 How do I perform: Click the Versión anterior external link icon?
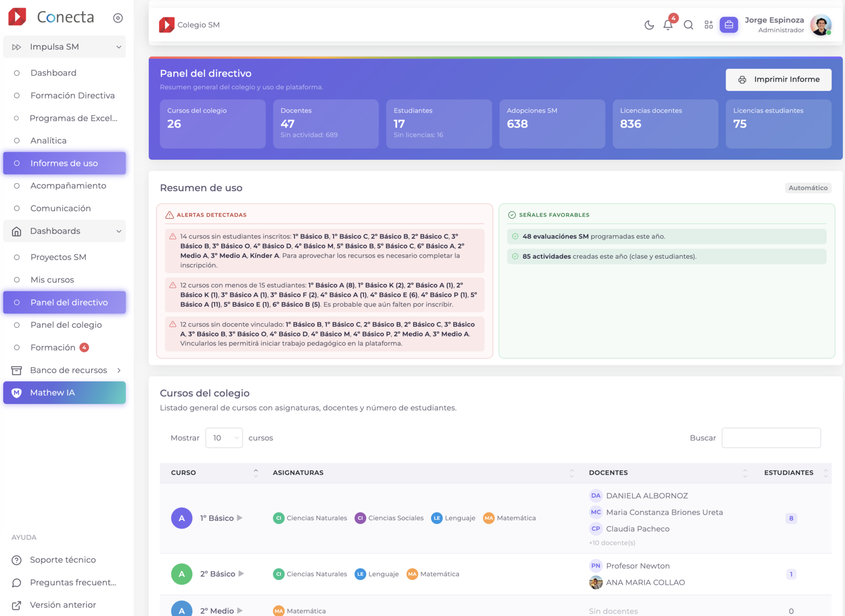(x=17, y=605)
